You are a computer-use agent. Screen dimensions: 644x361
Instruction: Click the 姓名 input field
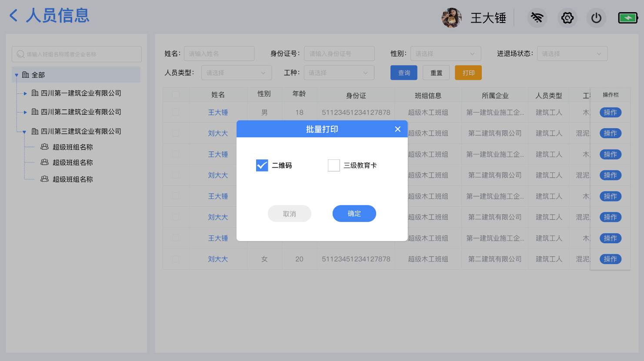pyautogui.click(x=219, y=53)
